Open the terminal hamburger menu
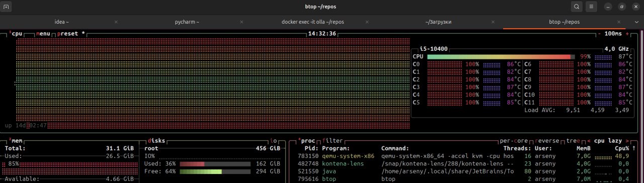The width and height of the screenshot is (644, 183). tap(592, 7)
